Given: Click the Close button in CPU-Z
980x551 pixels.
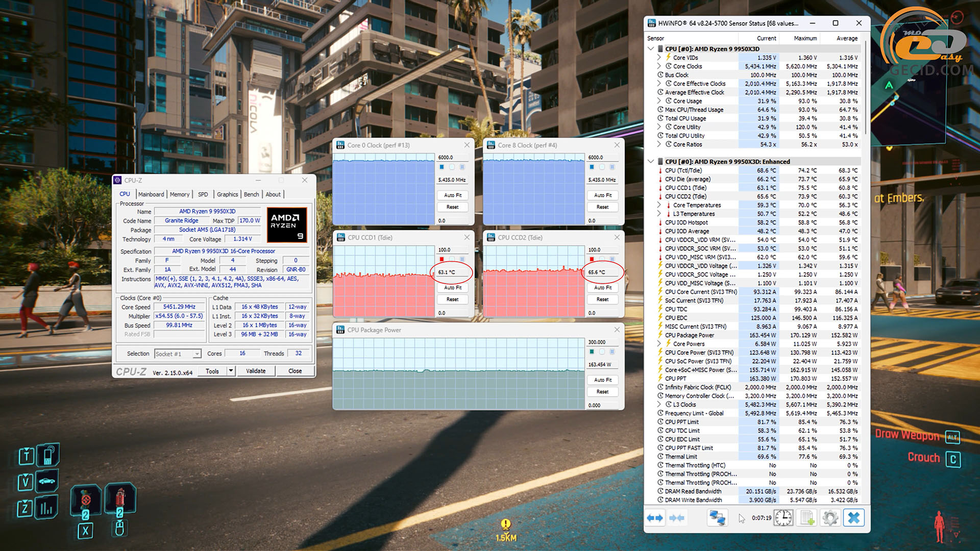Looking at the screenshot, I should click(x=295, y=371).
